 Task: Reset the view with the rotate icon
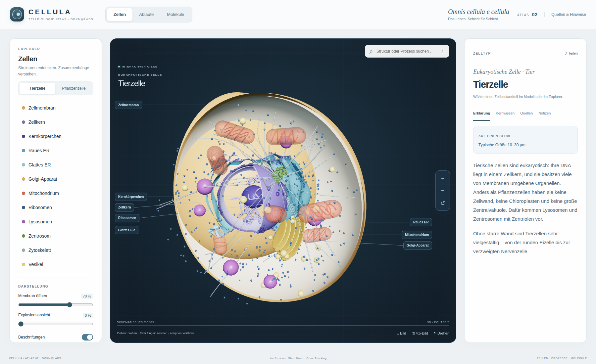[443, 203]
